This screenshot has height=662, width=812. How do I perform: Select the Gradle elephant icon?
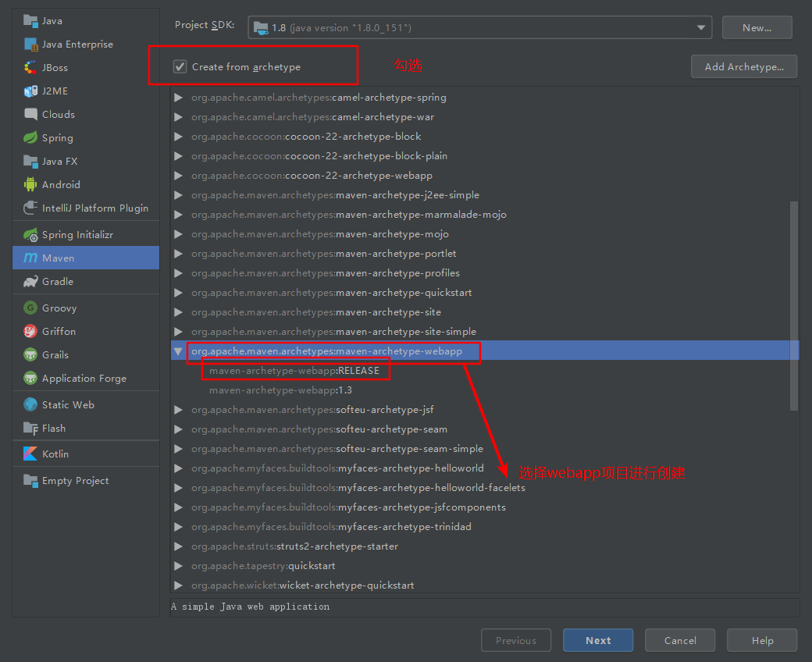(30, 282)
